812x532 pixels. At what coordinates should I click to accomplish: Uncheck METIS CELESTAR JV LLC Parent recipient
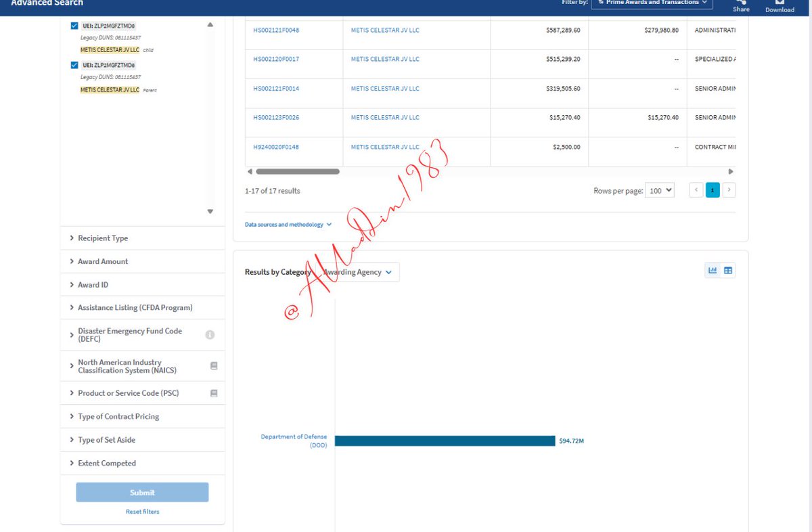click(x=74, y=65)
